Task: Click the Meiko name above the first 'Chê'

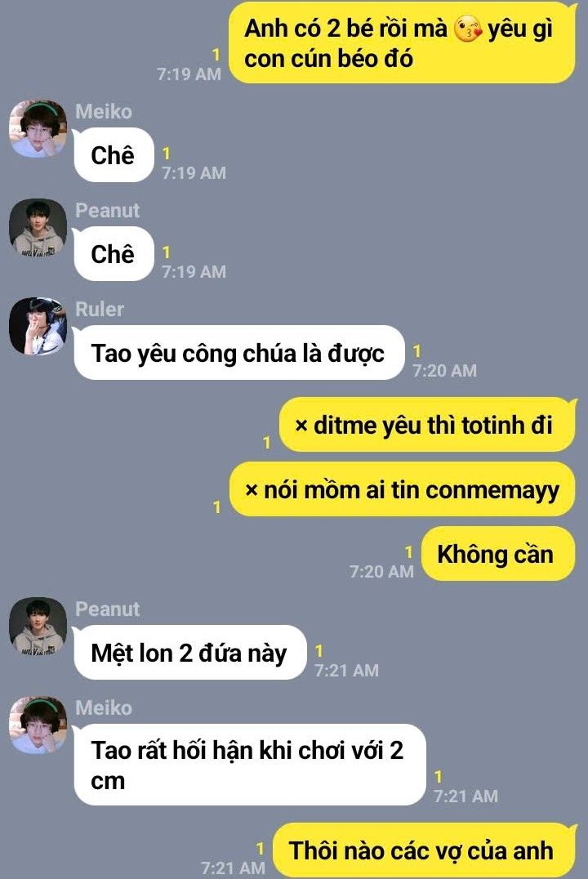Action: coord(104,112)
